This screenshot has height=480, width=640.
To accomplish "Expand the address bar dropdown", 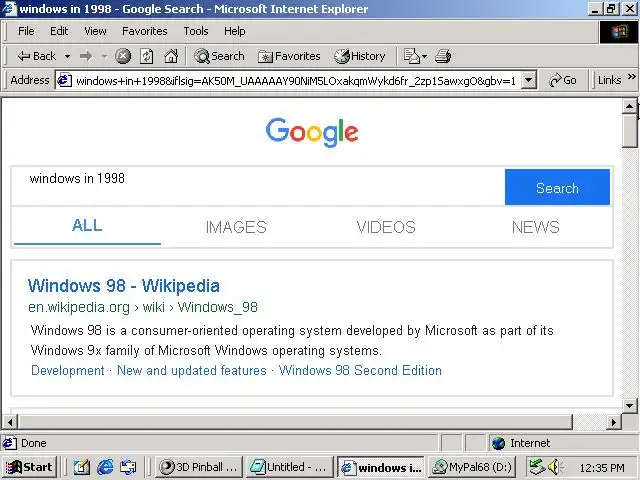I will (x=529, y=80).
